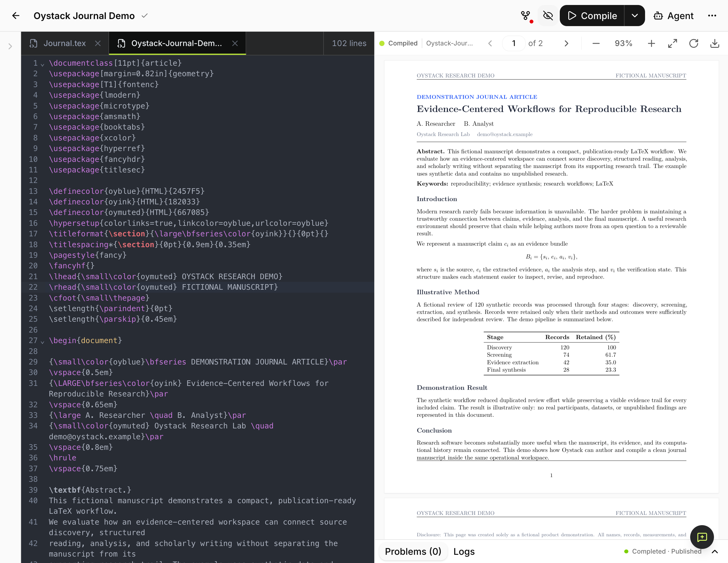Click line 36 \hrule
Screen dimensions: 728x563
(63, 458)
